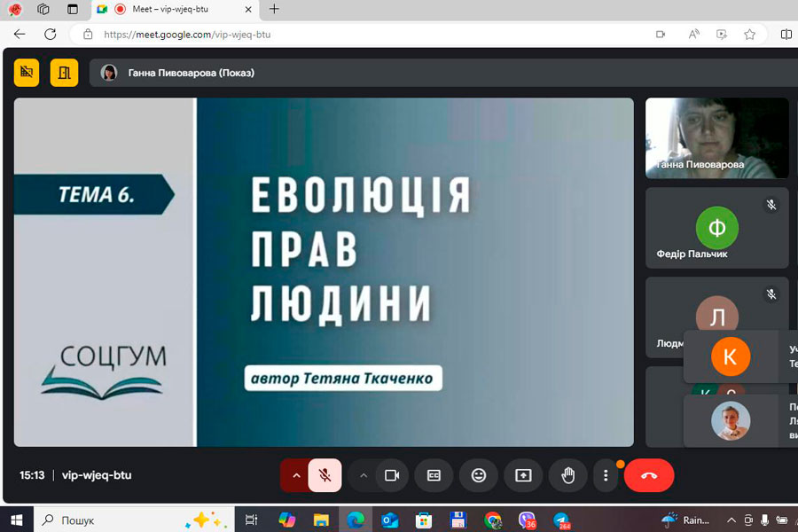Image resolution: width=798 pixels, height=532 pixels.
Task: Click the meeting code vip-wjeq-btu
Action: 97,475
